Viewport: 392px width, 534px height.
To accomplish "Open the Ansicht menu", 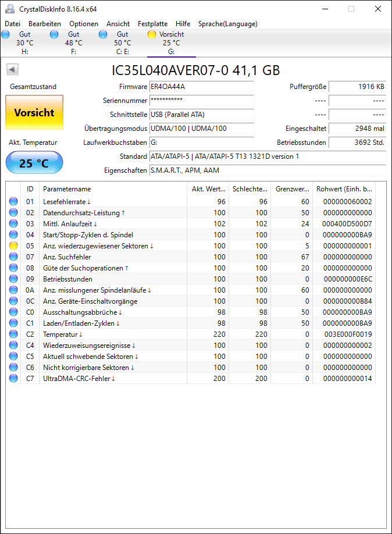I will [118, 24].
